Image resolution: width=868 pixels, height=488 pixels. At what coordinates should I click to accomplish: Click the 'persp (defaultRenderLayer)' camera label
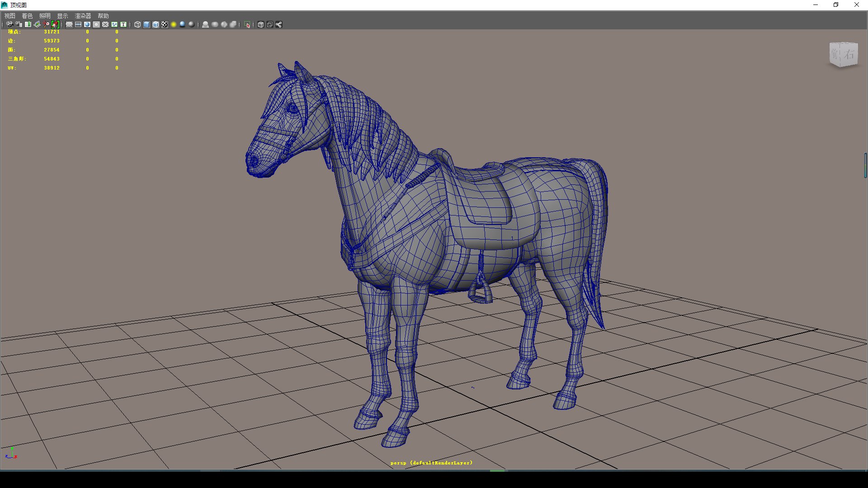click(x=431, y=463)
